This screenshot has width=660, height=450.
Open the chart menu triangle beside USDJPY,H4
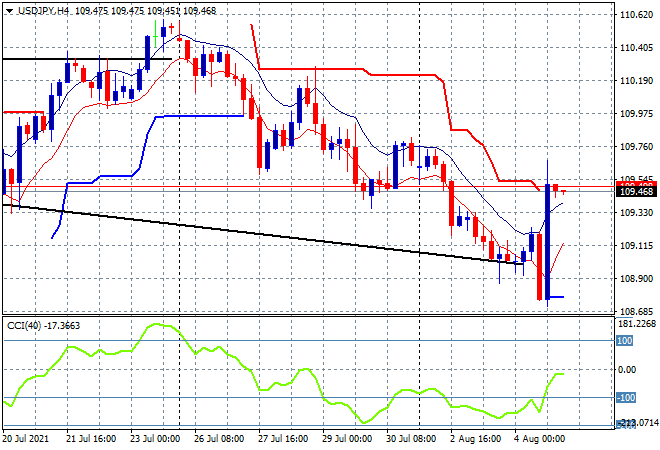9,11
